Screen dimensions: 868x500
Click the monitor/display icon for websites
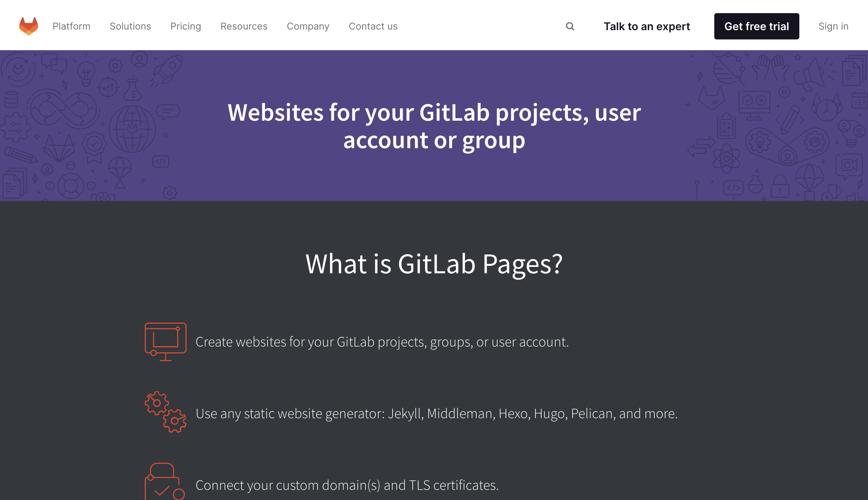coord(166,341)
